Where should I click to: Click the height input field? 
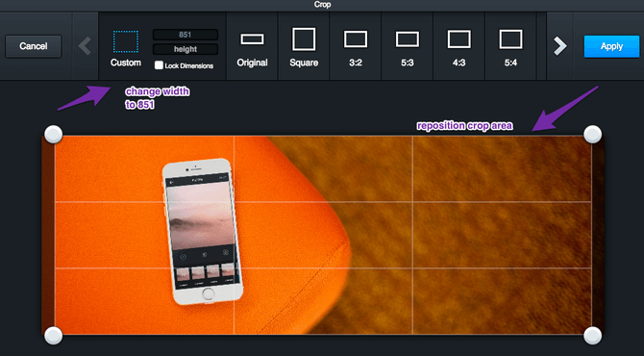[186, 49]
